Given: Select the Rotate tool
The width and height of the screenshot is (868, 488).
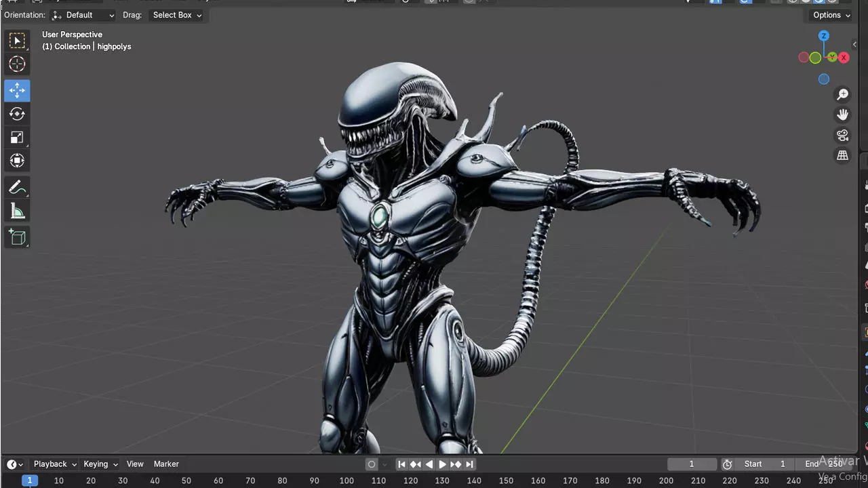Looking at the screenshot, I should pos(17,114).
